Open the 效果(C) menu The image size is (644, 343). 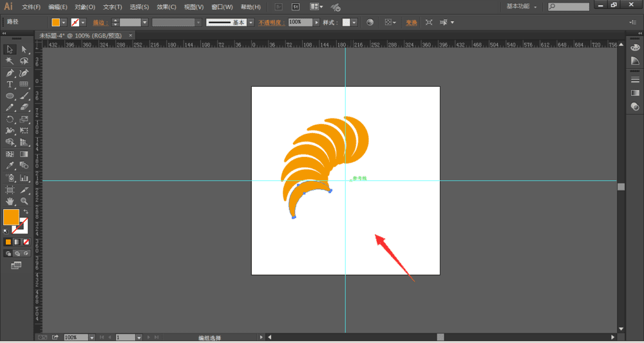click(x=166, y=7)
